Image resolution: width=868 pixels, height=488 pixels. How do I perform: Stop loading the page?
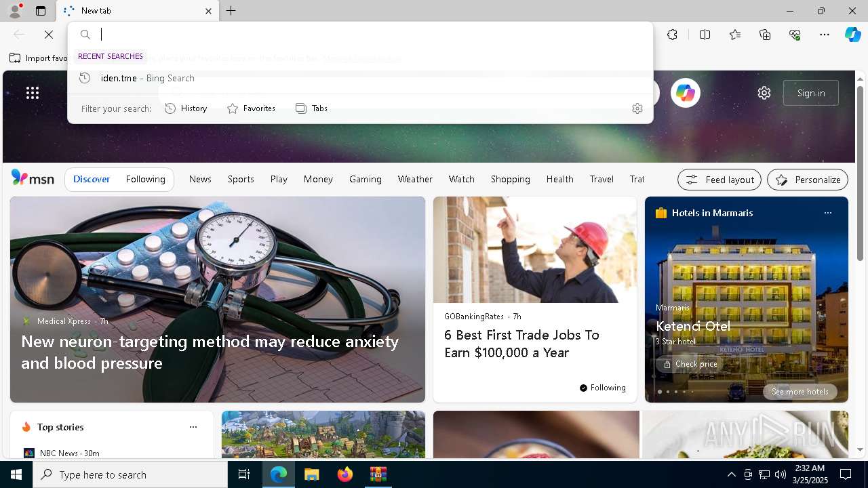point(49,35)
